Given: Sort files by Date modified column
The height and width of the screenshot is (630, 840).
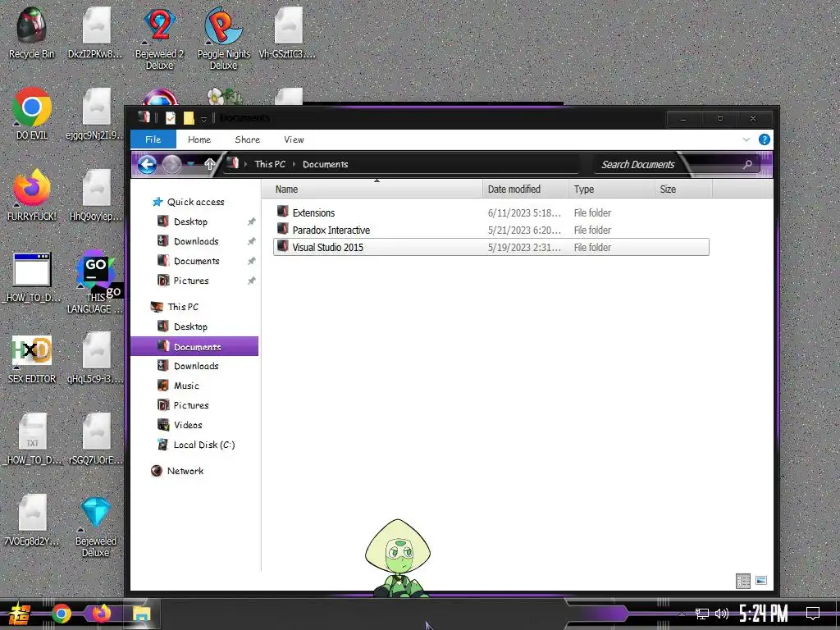Looking at the screenshot, I should pyautogui.click(x=525, y=189).
